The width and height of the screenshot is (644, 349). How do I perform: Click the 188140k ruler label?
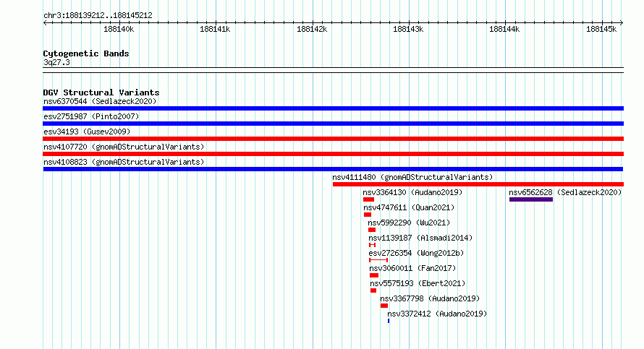coord(119,29)
